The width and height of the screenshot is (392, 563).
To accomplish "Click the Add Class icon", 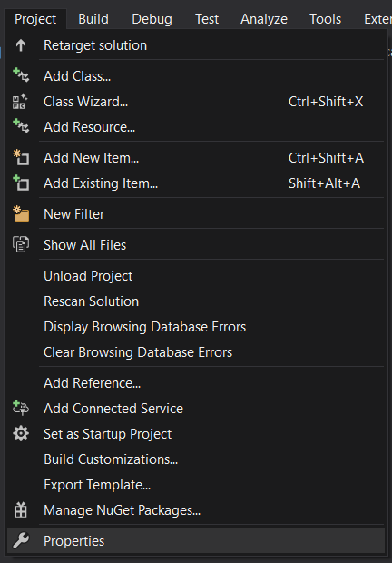I will tap(21, 75).
